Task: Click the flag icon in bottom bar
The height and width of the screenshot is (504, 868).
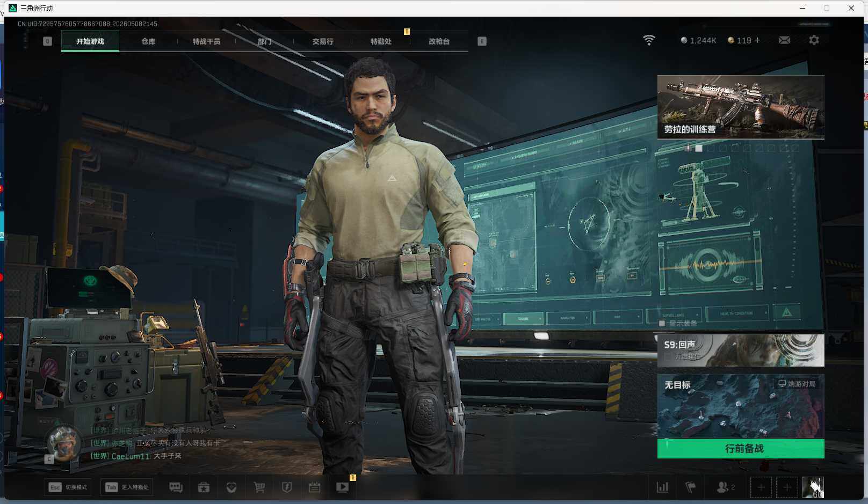Action: 691,487
